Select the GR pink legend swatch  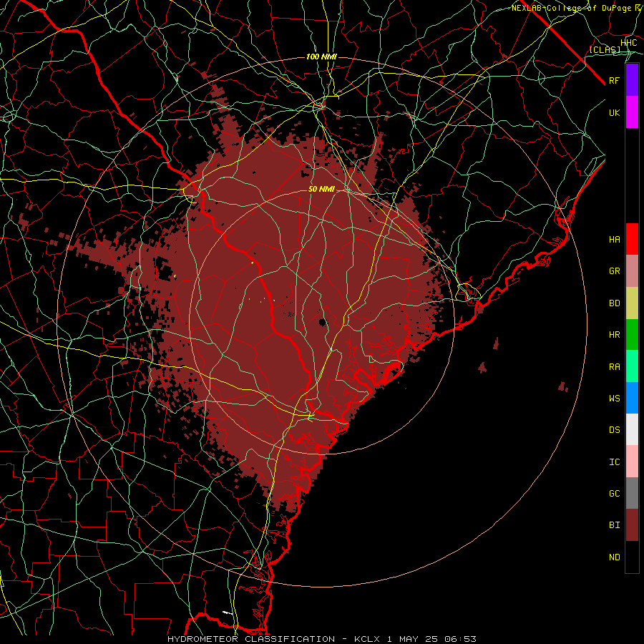tap(632, 271)
